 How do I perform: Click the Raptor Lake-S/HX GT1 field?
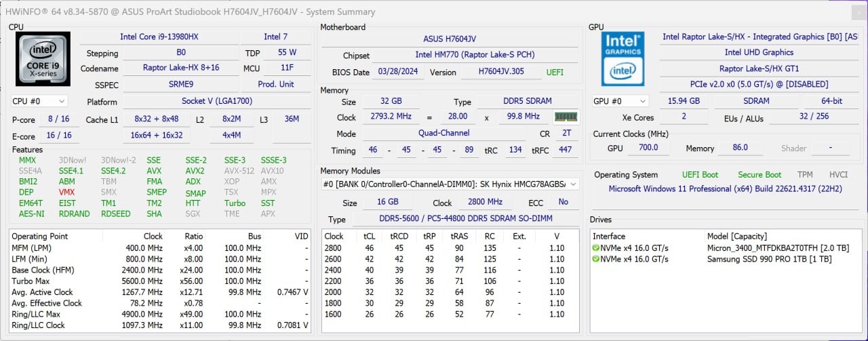click(x=759, y=68)
